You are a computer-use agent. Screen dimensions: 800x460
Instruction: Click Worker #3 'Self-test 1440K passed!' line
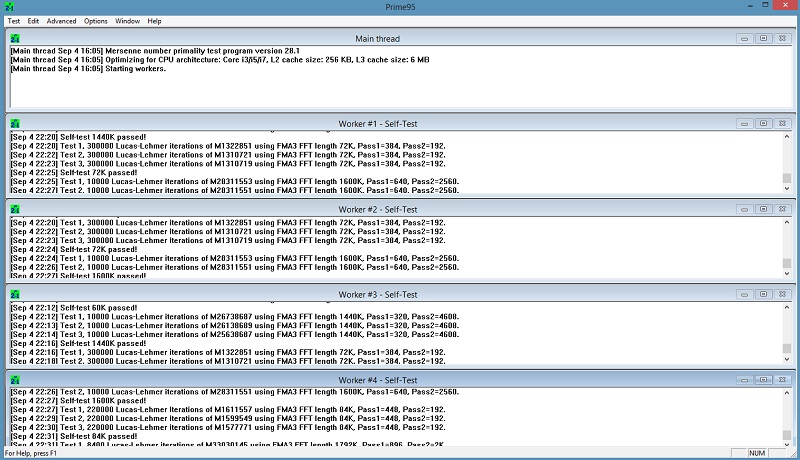[78, 343]
